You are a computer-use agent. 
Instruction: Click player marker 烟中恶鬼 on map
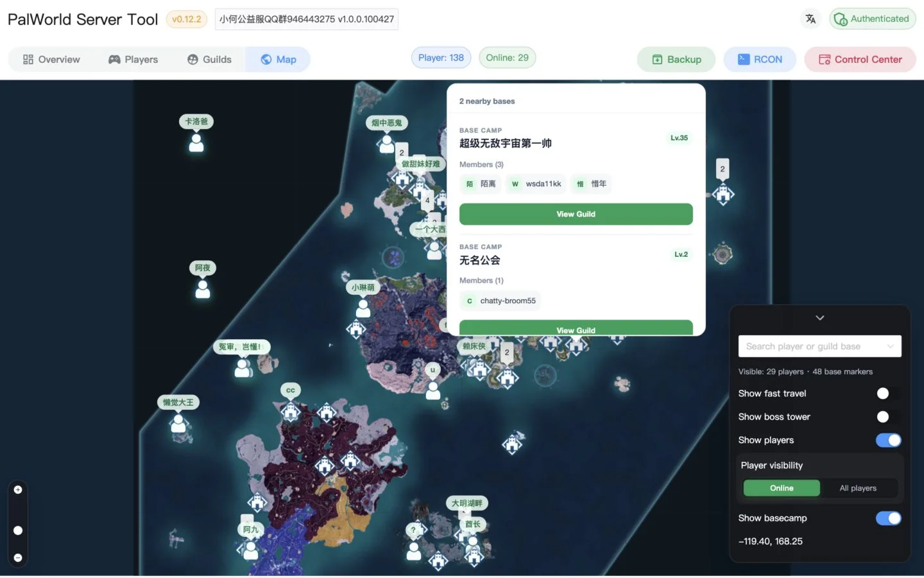(386, 143)
